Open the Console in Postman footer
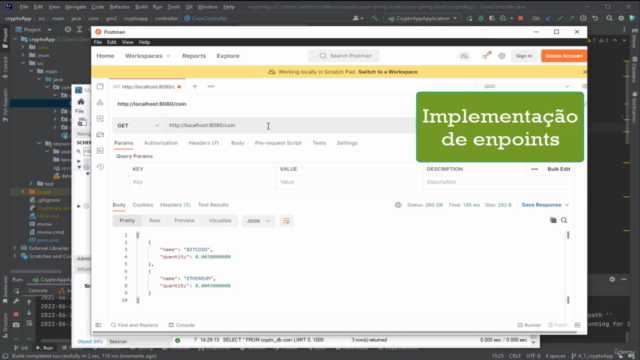 pos(182,325)
